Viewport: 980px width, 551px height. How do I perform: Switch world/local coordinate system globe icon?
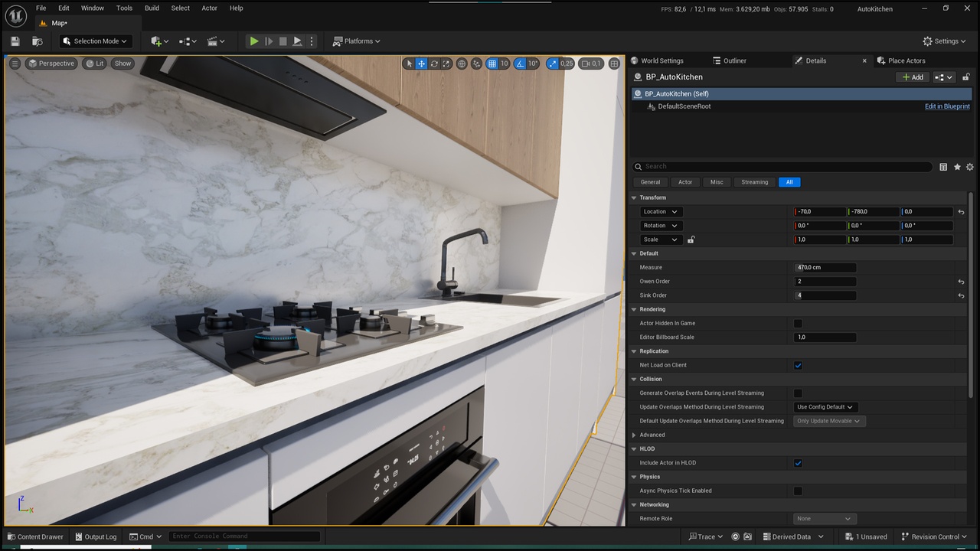click(x=462, y=64)
